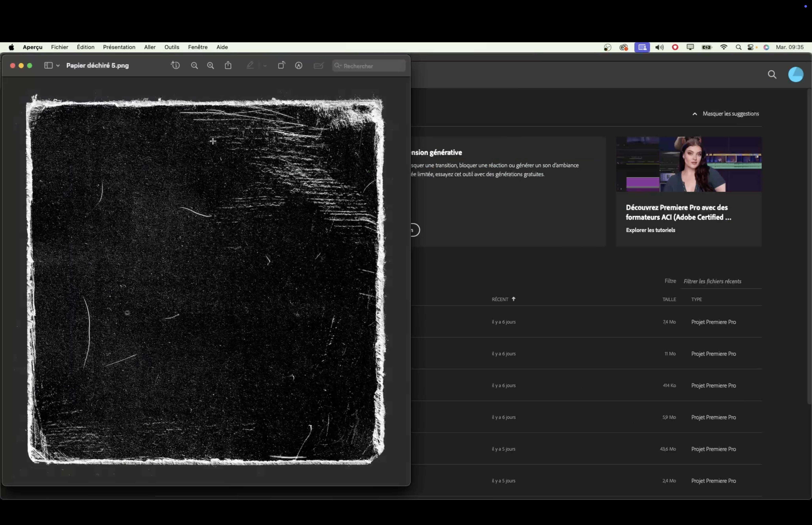
Task: Click the search magnifier in Premiere Pro
Action: tap(772, 75)
